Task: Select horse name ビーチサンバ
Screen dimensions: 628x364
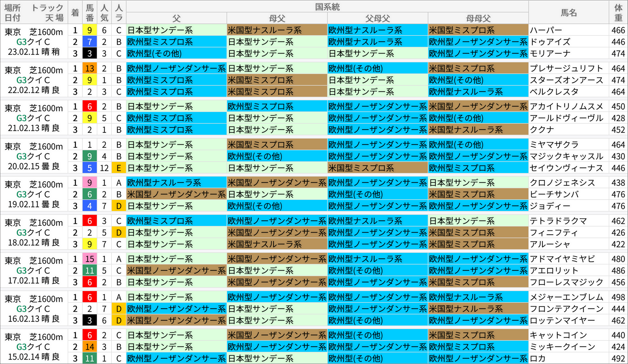Action: [554, 194]
